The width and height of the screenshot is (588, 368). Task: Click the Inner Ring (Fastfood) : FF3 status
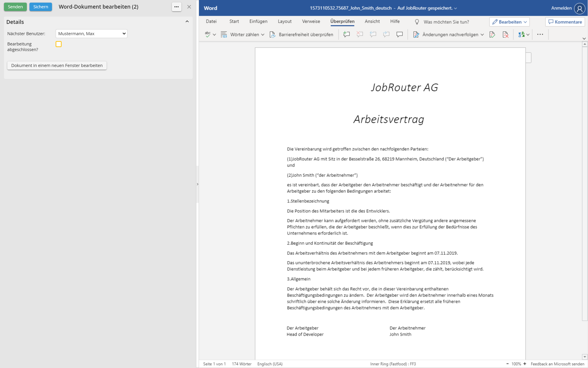coord(393,364)
